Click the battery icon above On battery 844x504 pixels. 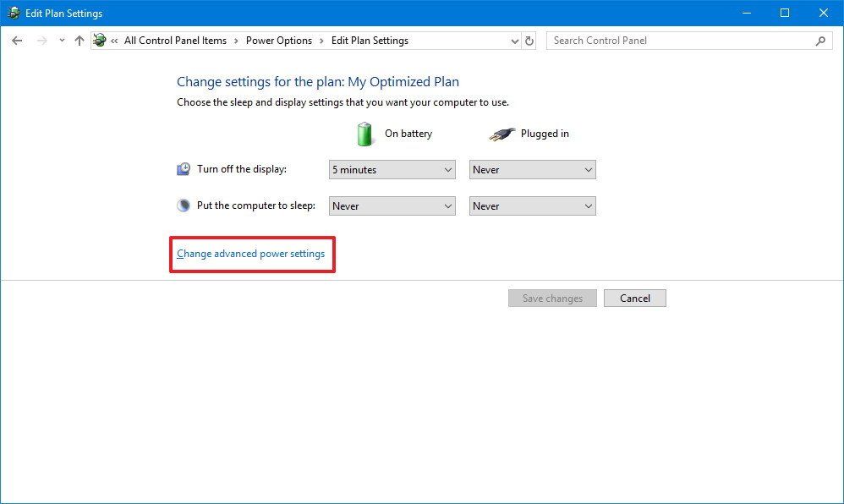click(364, 133)
